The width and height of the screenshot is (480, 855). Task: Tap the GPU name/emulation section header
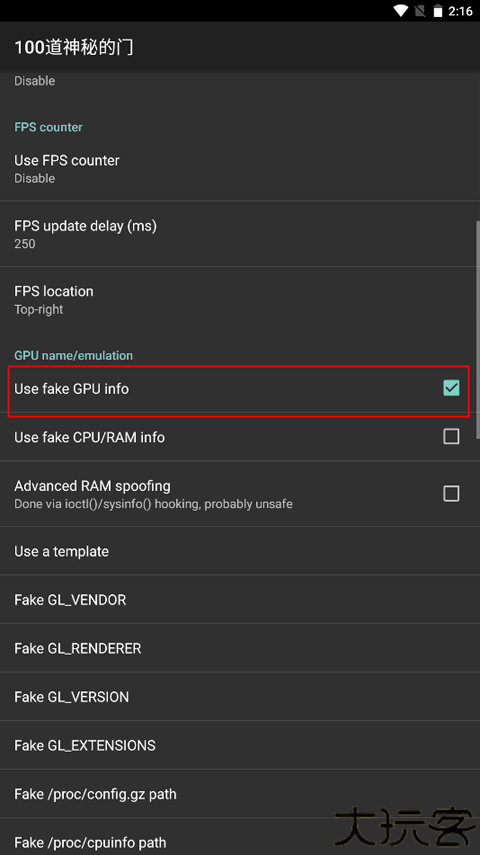pos(74,355)
